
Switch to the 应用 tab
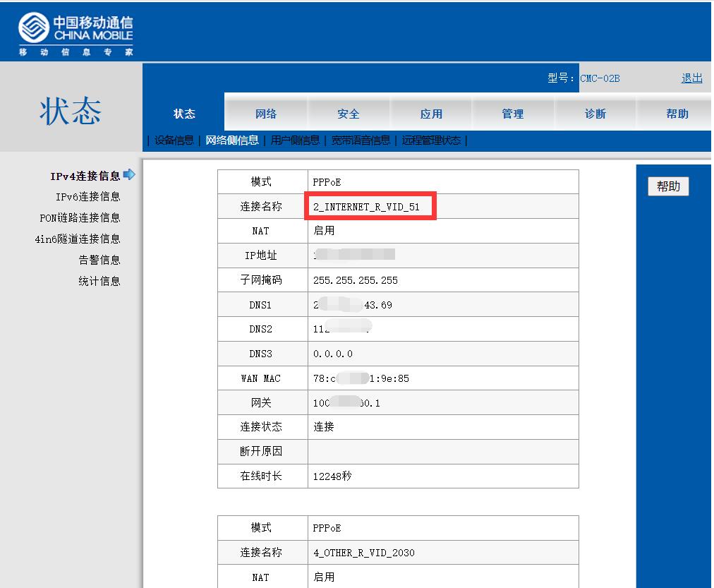(x=432, y=114)
